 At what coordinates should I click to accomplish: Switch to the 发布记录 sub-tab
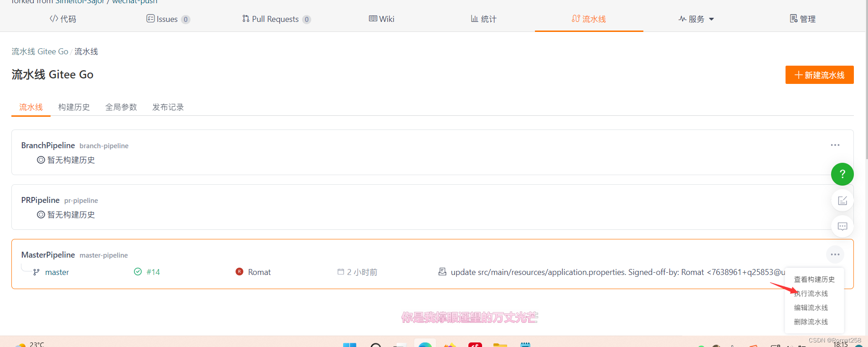168,107
